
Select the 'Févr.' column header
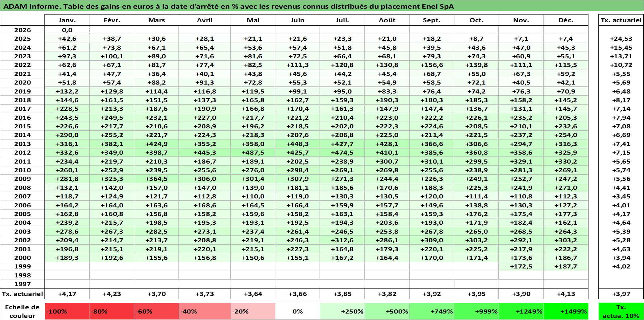coord(112,20)
